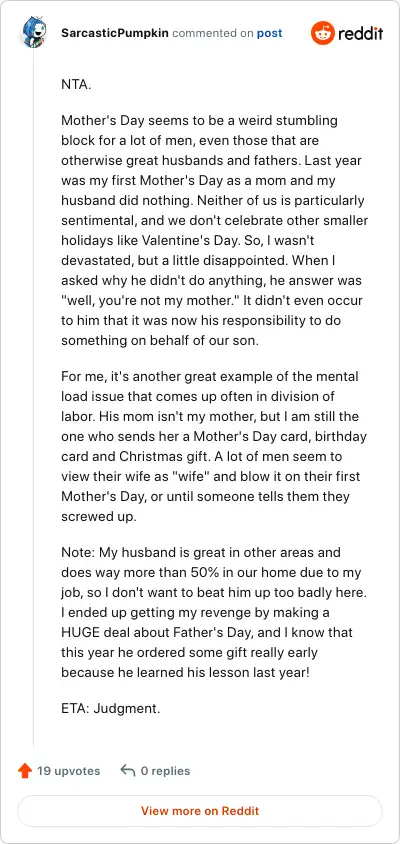Open the blue "post" link
Image resolution: width=400 pixels, height=844 pixels.
269,33
